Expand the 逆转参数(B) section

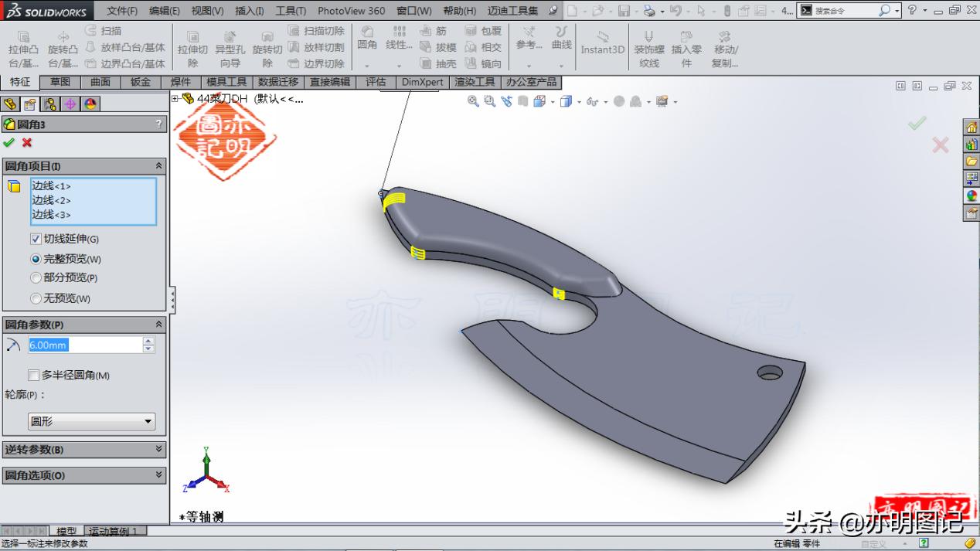[84, 449]
